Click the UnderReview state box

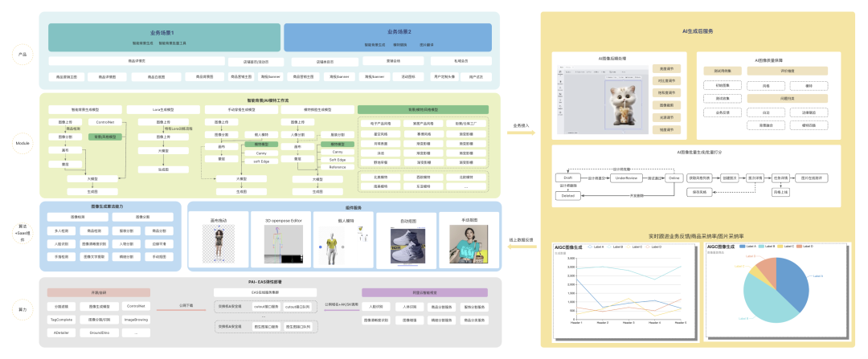(x=626, y=178)
